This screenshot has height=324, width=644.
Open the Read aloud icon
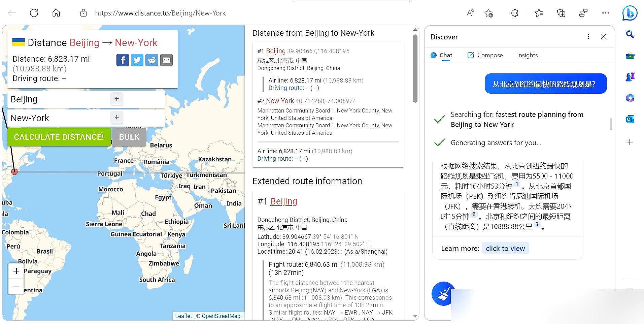[x=470, y=13]
